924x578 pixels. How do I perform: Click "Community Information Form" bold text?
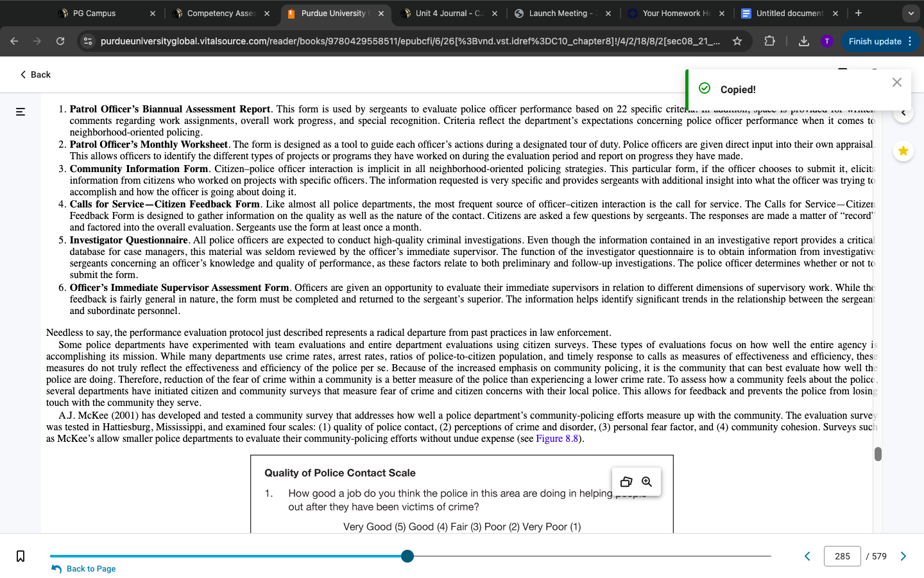[x=139, y=169]
